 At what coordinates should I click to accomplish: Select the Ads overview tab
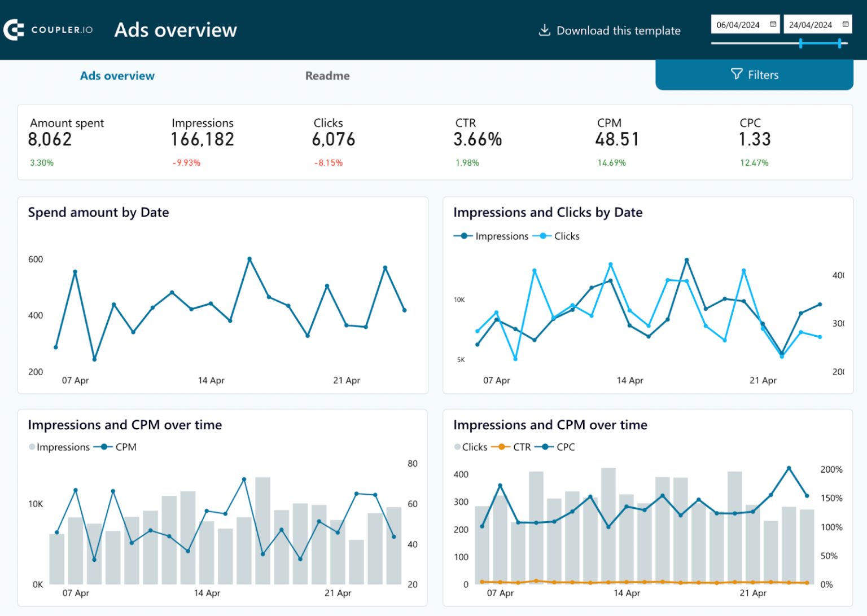click(117, 75)
